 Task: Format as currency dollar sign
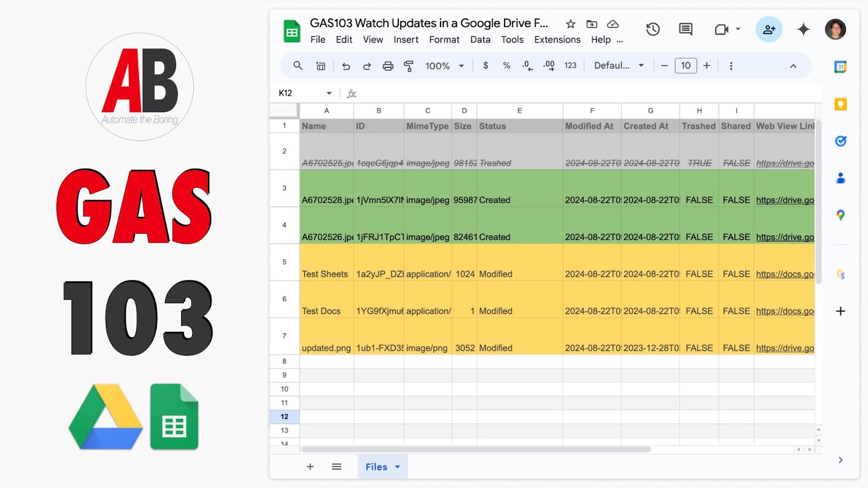coord(486,66)
